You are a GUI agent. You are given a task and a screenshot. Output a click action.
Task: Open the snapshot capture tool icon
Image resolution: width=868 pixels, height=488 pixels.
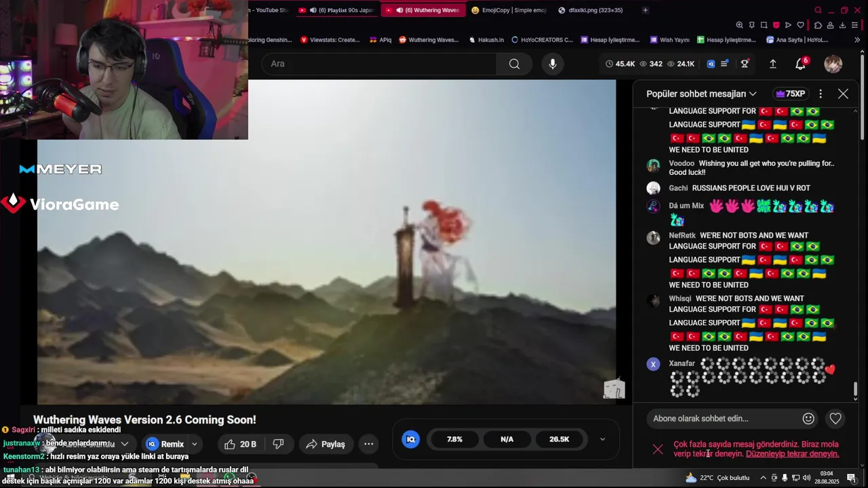[x=764, y=25]
